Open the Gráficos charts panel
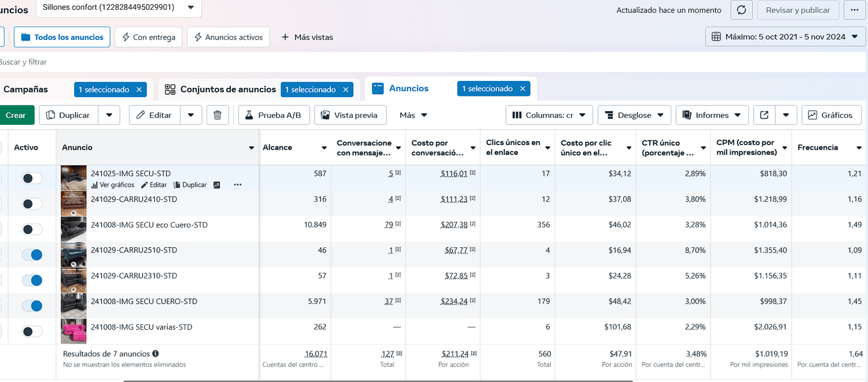The image size is (868, 382). click(x=831, y=115)
